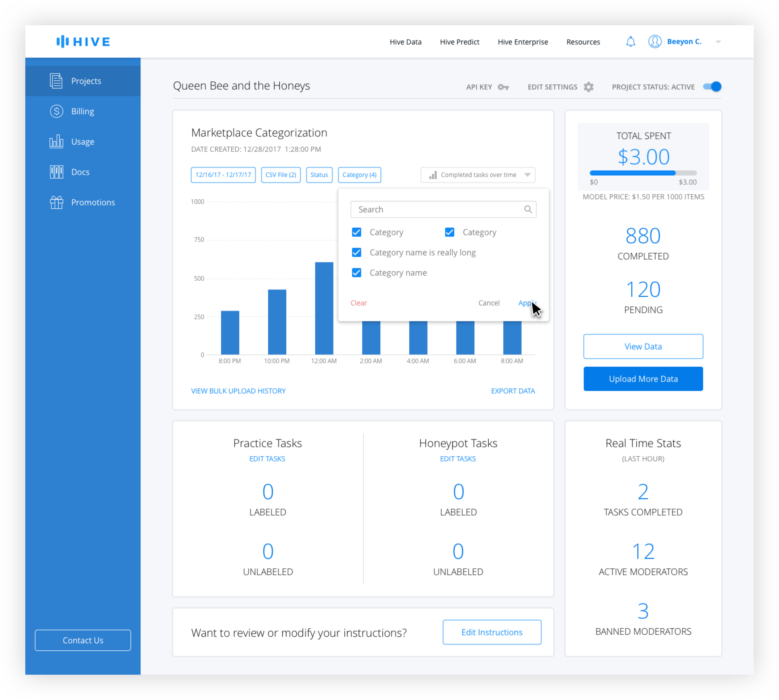Click the 3 banned moderators value
The height and width of the screenshot is (700, 779).
(x=643, y=611)
